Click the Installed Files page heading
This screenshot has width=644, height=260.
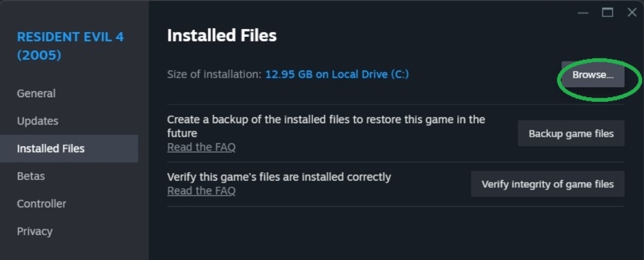pyautogui.click(x=222, y=36)
